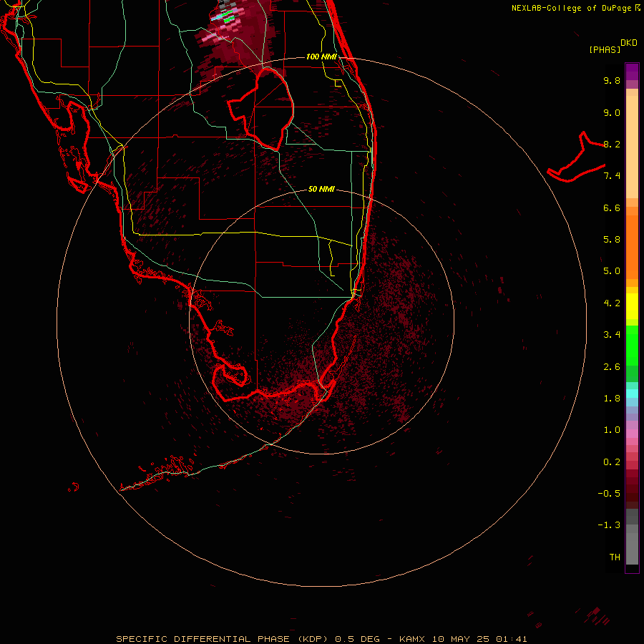Click the -1.3 scale value
This screenshot has height=644, width=644.
609,525
